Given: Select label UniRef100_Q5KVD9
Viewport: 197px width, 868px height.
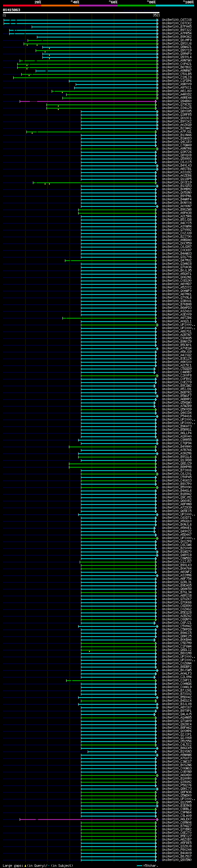Looking at the screenshot, I should (176, 409).
